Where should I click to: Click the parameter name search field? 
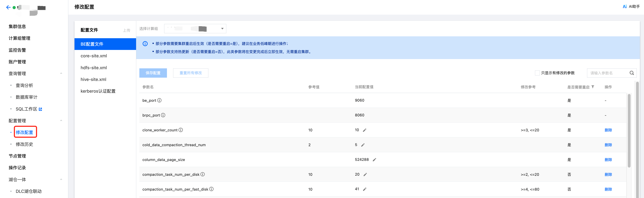pyautogui.click(x=607, y=73)
